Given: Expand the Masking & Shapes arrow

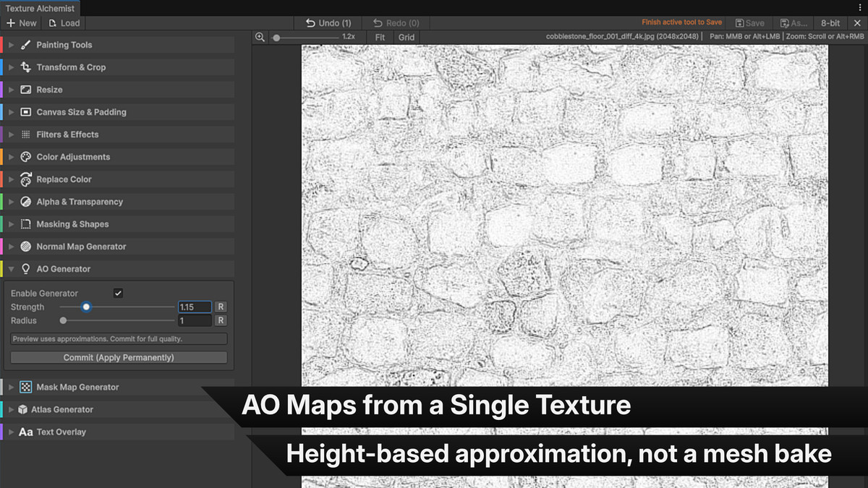Looking at the screenshot, I should 11,224.
